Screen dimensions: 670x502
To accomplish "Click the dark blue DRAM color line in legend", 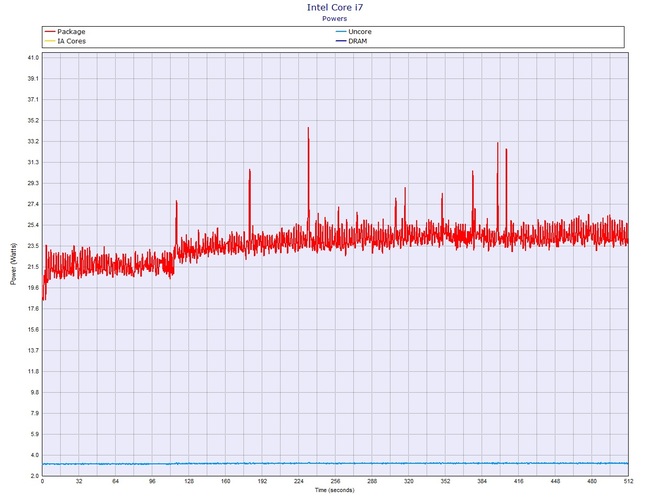I will click(341, 41).
